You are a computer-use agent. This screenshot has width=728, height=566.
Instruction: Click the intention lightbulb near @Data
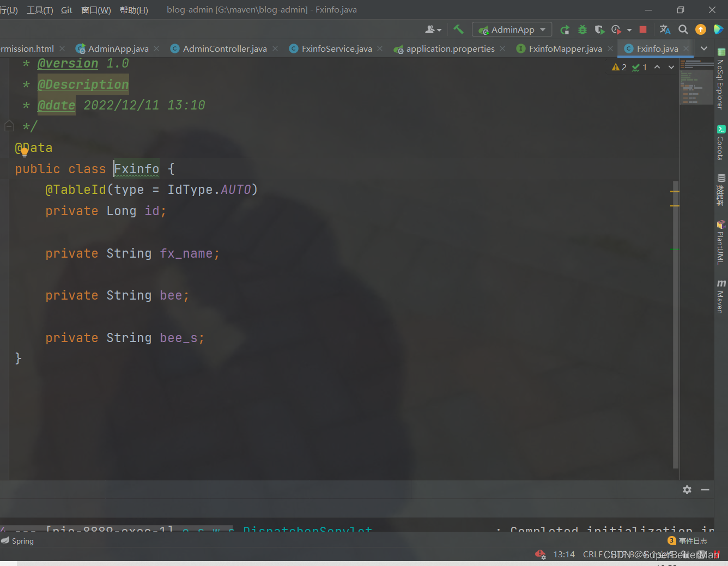coord(25,152)
